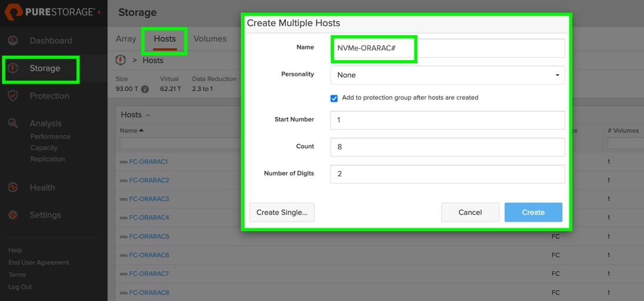The height and width of the screenshot is (301, 644).
Task: Click the Pure Storage logo icon
Action: [x=13, y=12]
